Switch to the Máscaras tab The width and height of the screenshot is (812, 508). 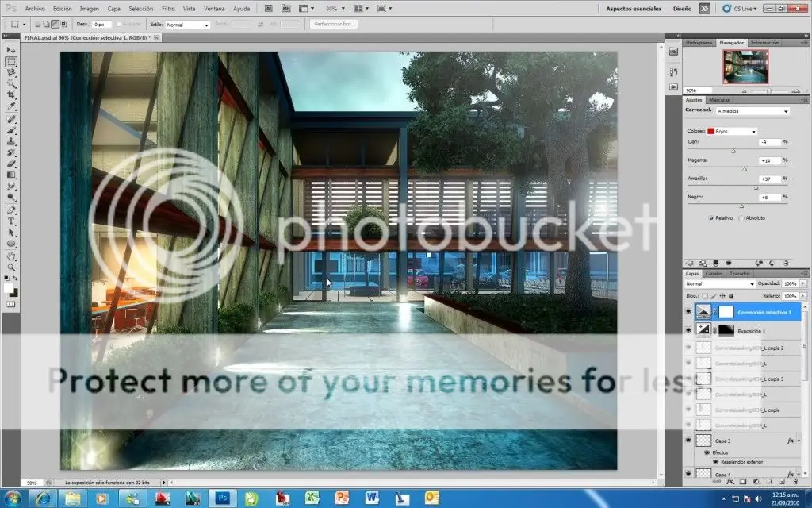[x=718, y=99]
